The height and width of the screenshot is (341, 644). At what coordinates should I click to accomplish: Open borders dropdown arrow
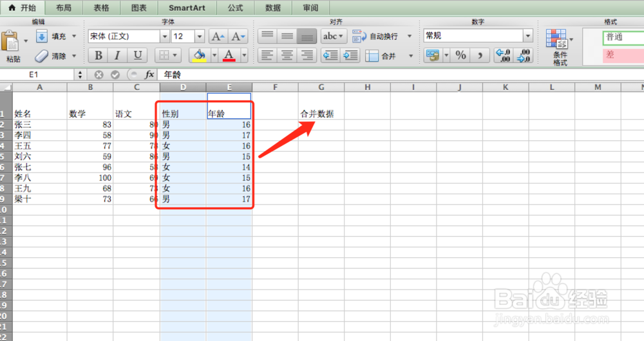pyautogui.click(x=175, y=55)
